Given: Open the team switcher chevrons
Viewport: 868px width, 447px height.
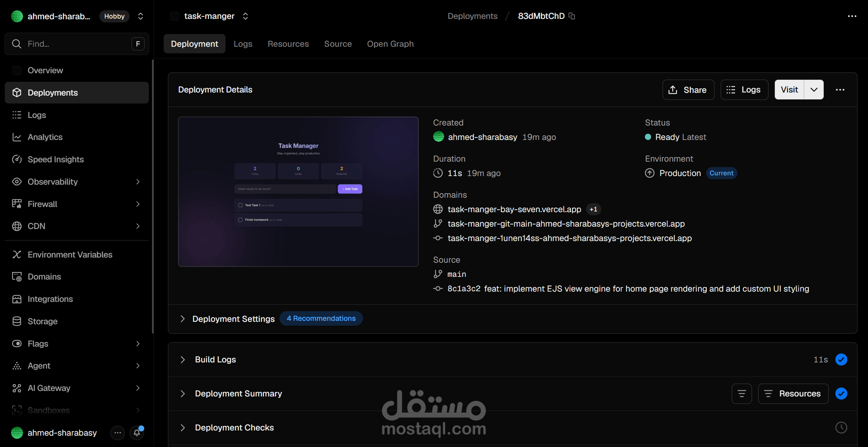Looking at the screenshot, I should pos(140,16).
